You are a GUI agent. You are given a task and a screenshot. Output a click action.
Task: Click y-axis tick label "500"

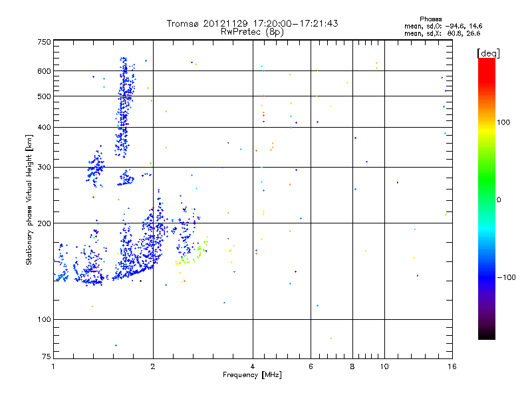(x=44, y=96)
